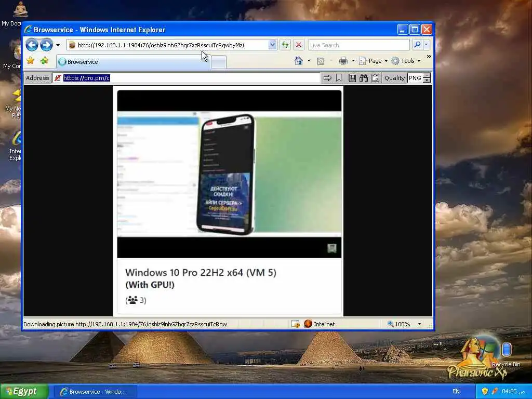The height and width of the screenshot is (399, 532).
Task: Open the Recent Pages dropdown arrow
Action: pyautogui.click(x=58, y=45)
